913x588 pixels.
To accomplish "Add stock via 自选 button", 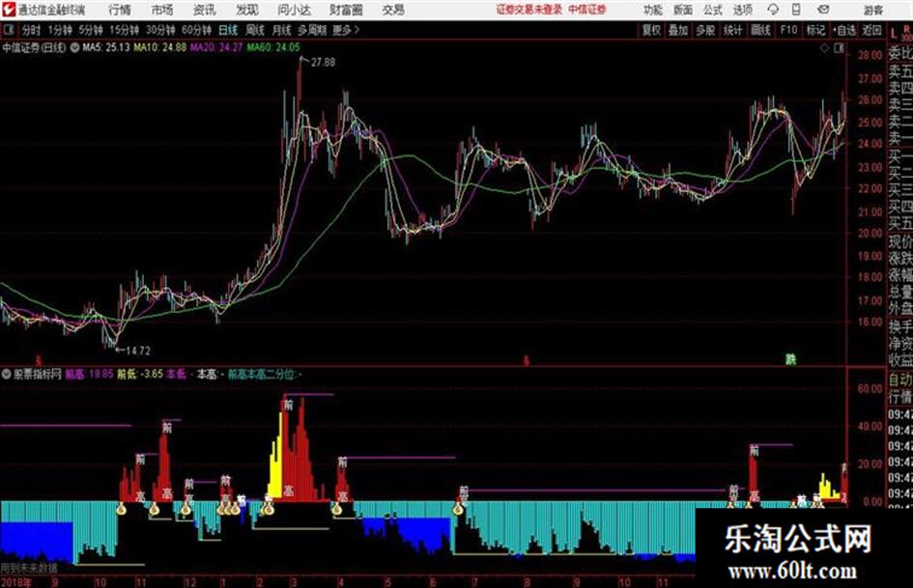I will tap(844, 30).
